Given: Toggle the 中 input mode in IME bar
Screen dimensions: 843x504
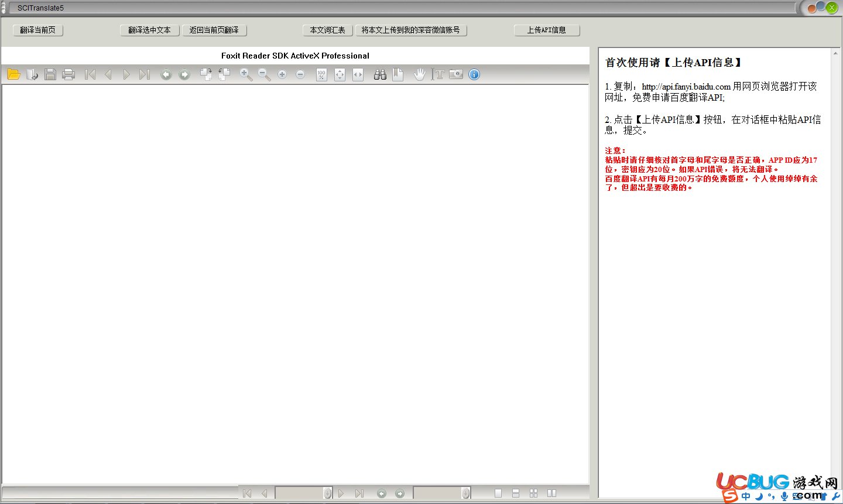Looking at the screenshot, I should [746, 496].
